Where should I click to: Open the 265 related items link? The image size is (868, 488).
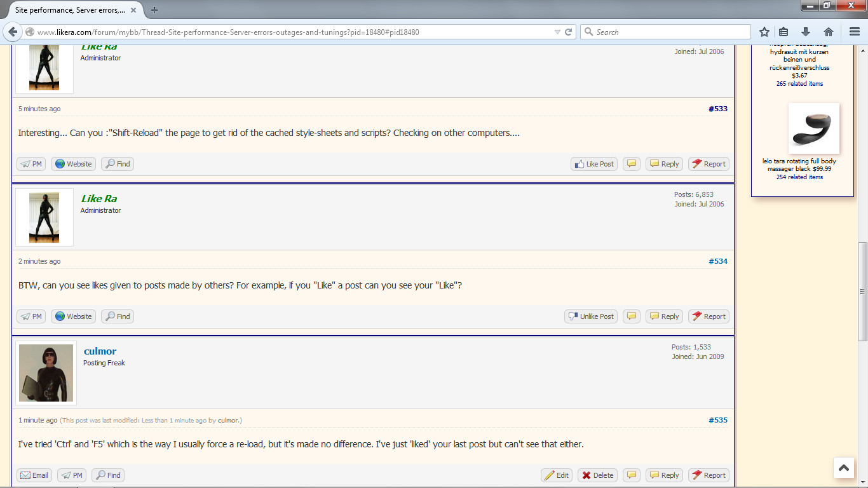click(x=799, y=84)
